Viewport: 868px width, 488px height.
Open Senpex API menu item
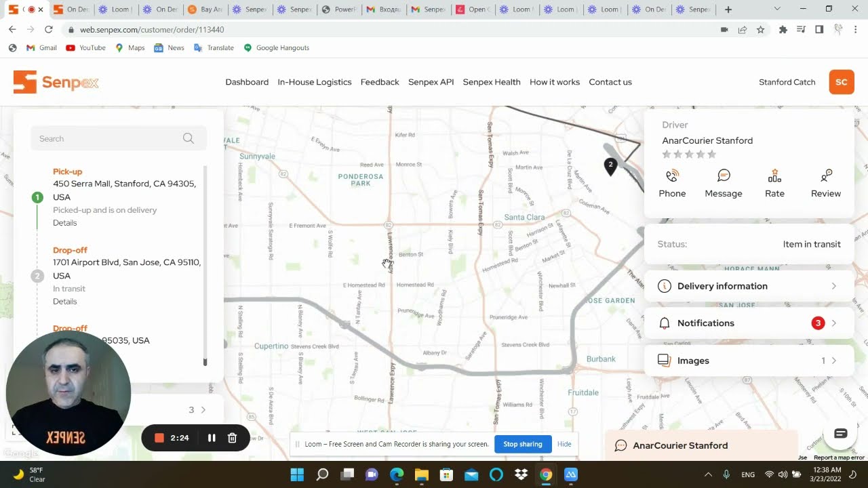coord(431,82)
